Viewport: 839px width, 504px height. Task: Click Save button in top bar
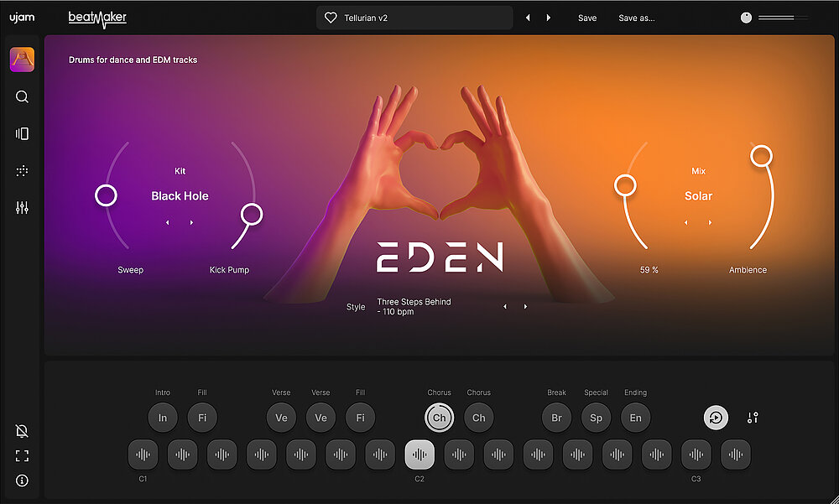click(x=587, y=18)
